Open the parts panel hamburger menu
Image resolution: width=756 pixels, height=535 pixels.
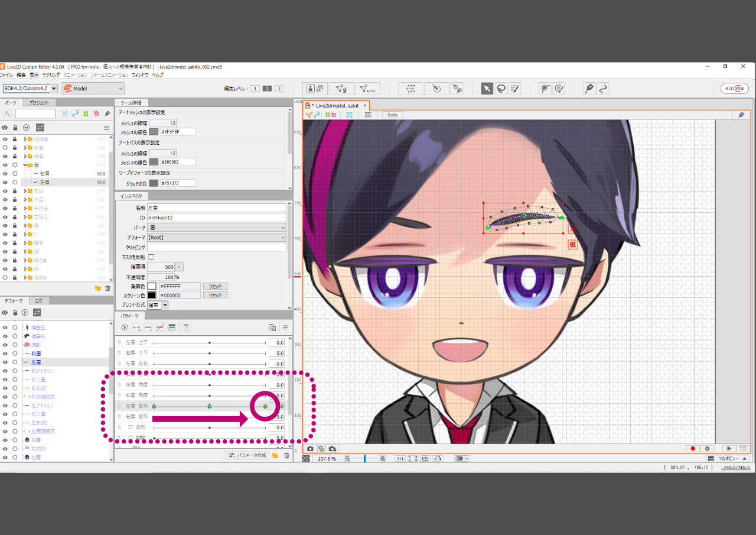pos(106,128)
